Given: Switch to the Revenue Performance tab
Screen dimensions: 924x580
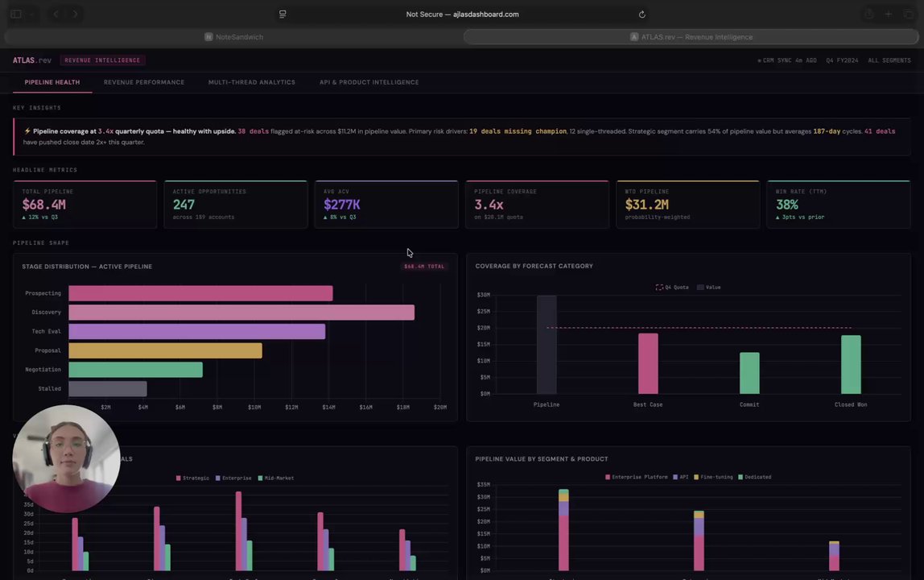Looking at the screenshot, I should click(144, 82).
